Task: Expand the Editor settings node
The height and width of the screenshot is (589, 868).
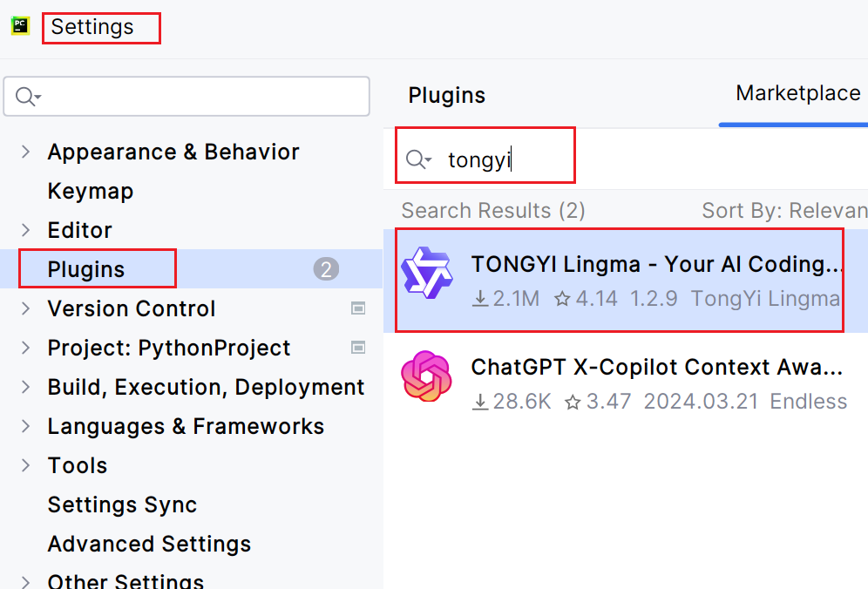Action: point(26,230)
